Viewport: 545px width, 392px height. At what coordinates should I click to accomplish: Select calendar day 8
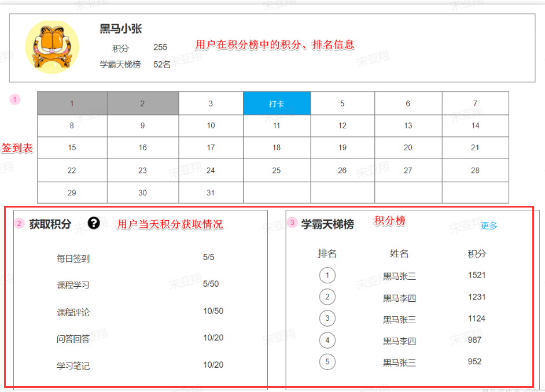72,125
